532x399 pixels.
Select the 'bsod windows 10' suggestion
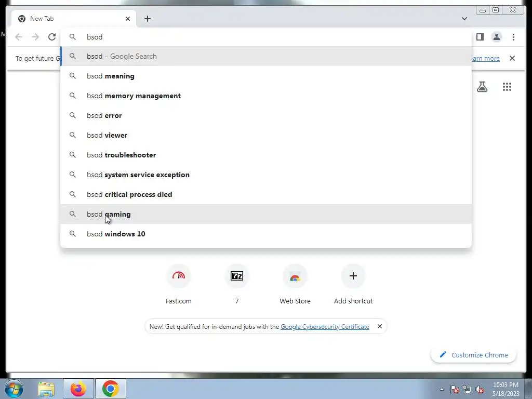tap(266, 234)
